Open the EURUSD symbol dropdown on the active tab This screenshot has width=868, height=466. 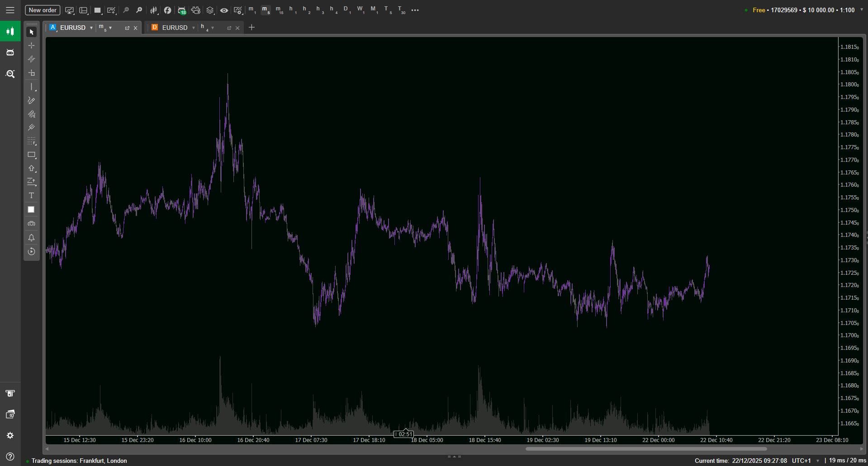point(91,28)
